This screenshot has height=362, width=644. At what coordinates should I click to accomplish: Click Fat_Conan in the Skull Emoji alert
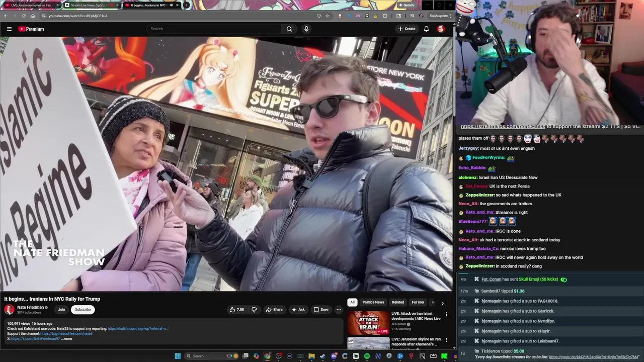coord(491,280)
